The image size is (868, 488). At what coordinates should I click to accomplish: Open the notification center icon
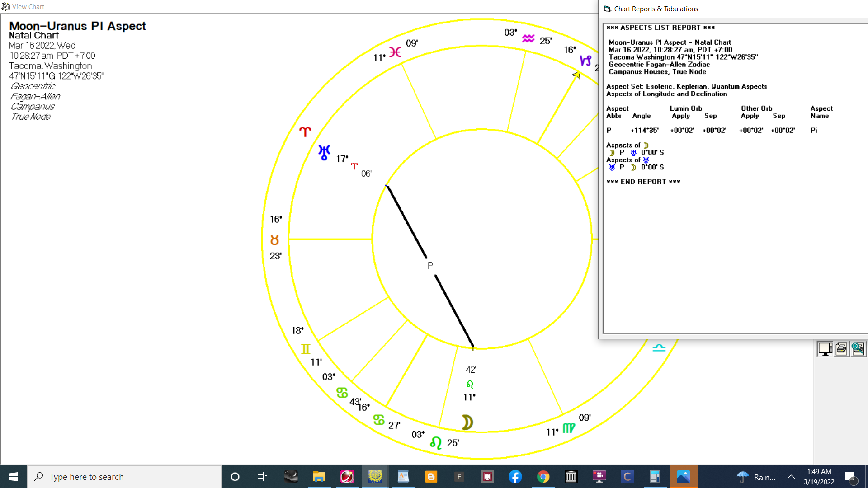(x=850, y=477)
